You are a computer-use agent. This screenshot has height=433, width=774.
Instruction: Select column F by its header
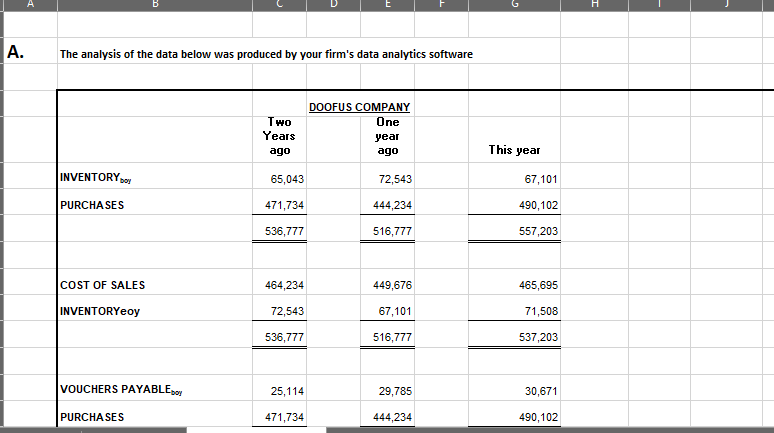pyautogui.click(x=441, y=4)
